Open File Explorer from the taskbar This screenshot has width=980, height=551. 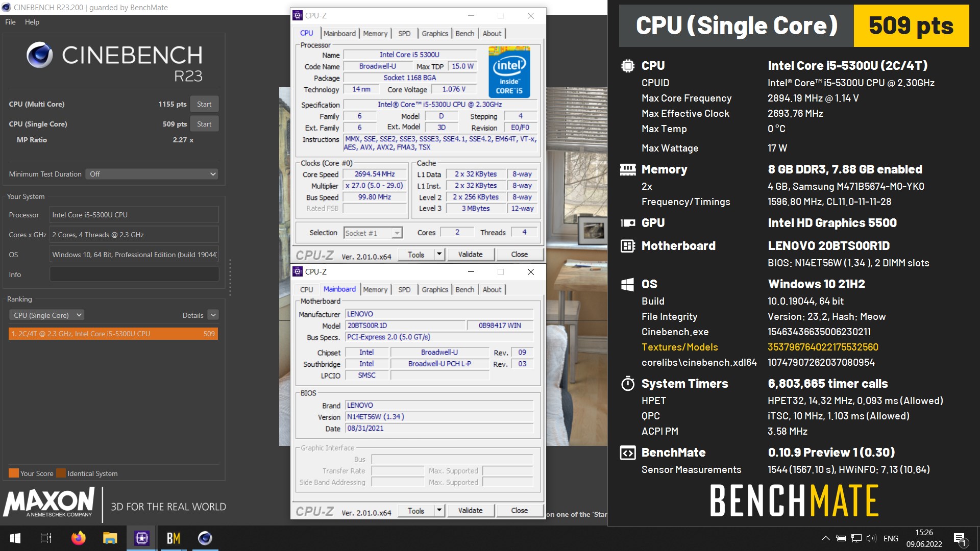(110, 538)
